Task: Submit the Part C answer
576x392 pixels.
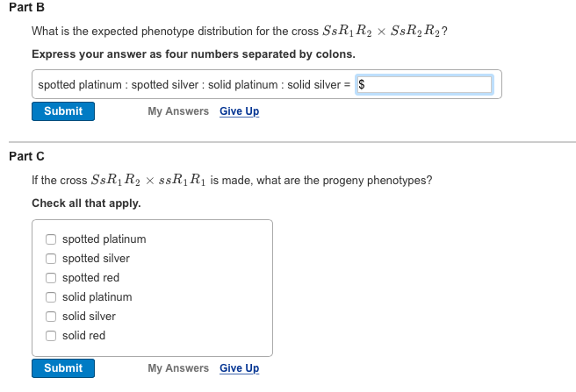Action: [x=63, y=368]
